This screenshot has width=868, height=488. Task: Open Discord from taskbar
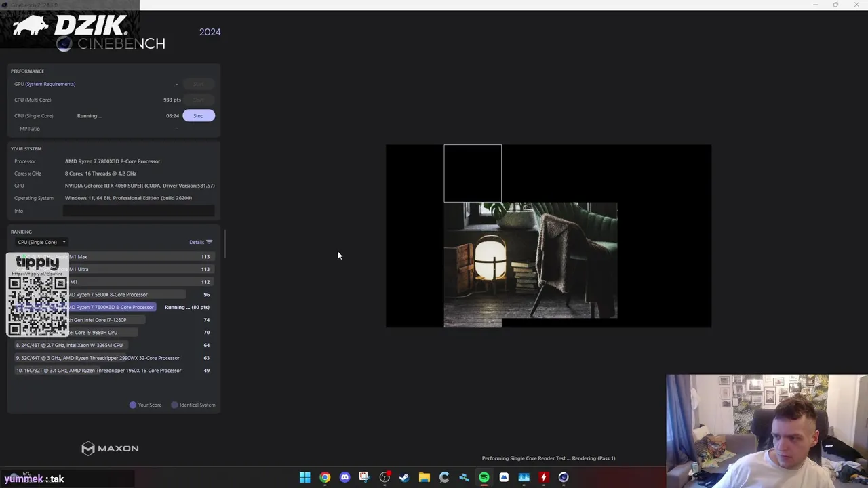click(x=344, y=477)
